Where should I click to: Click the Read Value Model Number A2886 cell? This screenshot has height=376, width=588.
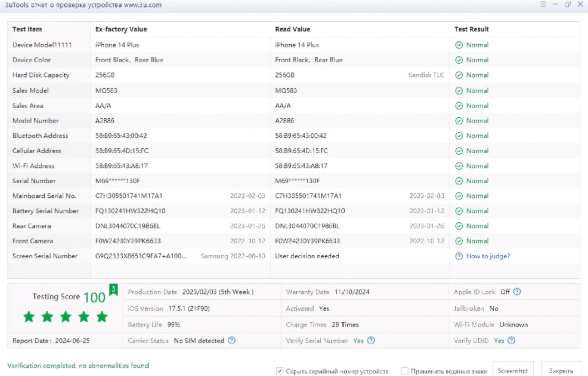(x=284, y=121)
